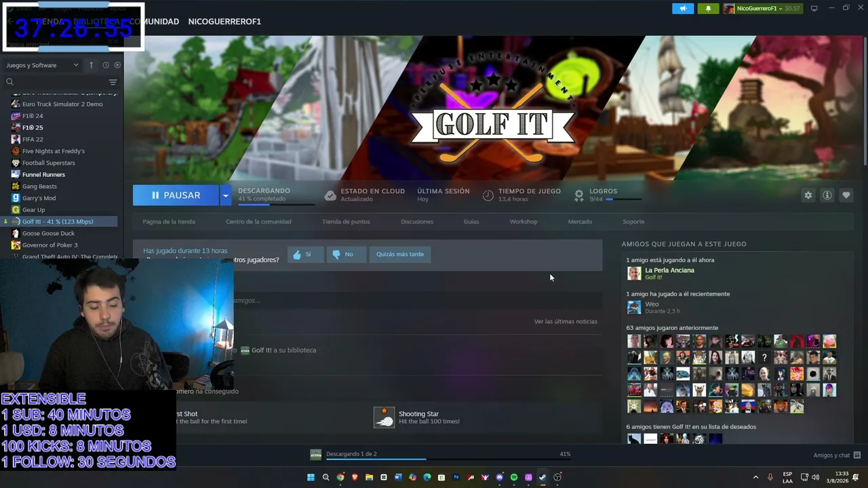Screen dimensions: 868x488
Task: Collapse library sidebar with the up arrow icon
Action: [x=92, y=65]
